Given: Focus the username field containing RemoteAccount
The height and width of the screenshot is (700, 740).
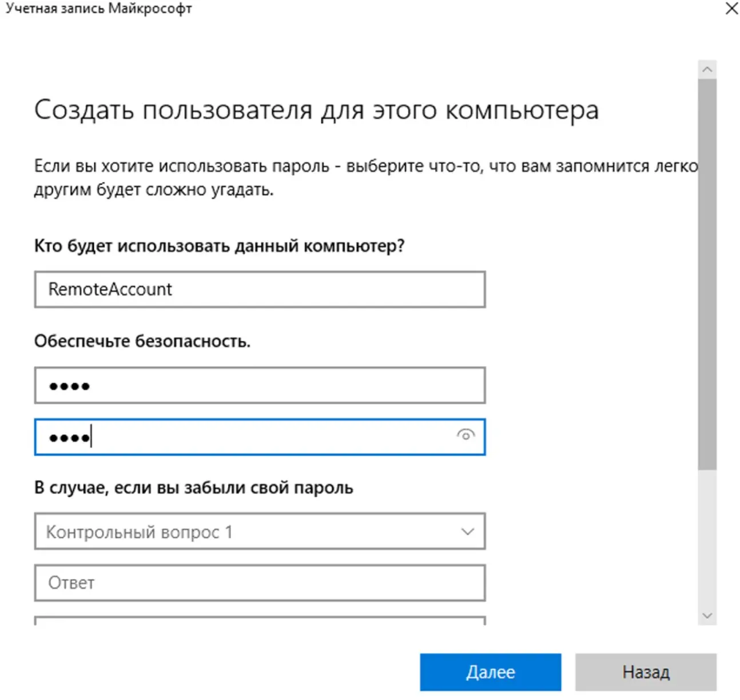Looking at the screenshot, I should (260, 289).
